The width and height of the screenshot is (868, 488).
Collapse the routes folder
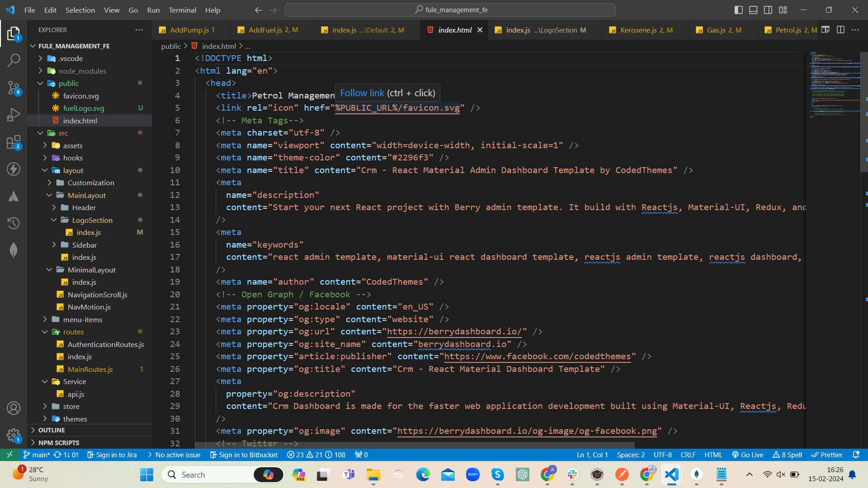pos(73,332)
